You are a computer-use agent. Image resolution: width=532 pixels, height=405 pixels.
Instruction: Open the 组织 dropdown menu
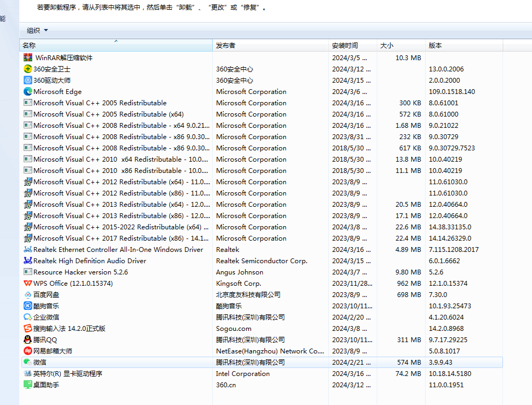[x=37, y=31]
